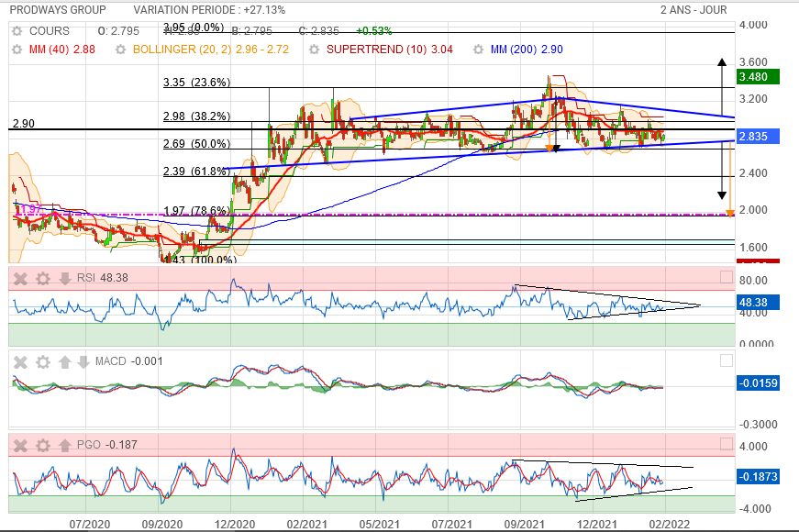The width and height of the screenshot is (799, 532).
Task: Click the -0.1873 PGO value badge
Action: (x=759, y=476)
